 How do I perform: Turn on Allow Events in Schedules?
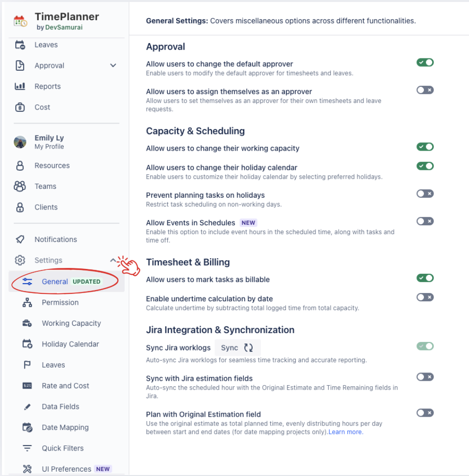[x=425, y=221]
